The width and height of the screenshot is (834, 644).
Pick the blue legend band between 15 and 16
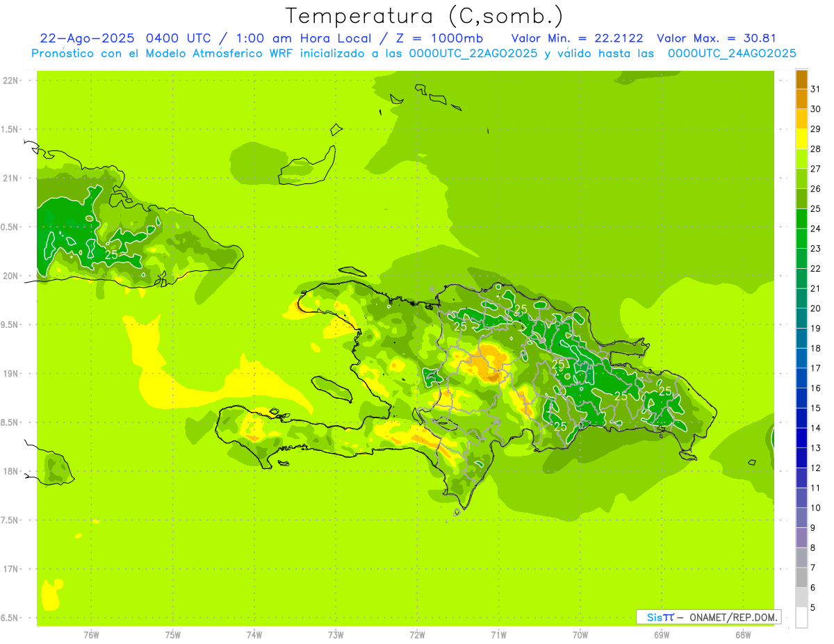[801, 398]
